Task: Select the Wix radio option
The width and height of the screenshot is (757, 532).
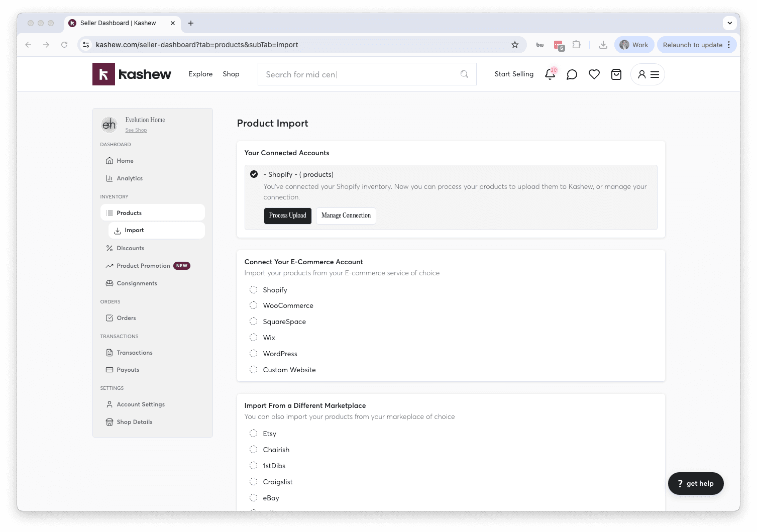Action: pos(254,338)
